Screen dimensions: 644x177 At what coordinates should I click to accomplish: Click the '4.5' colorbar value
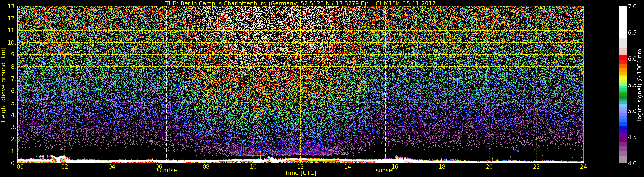632,137
